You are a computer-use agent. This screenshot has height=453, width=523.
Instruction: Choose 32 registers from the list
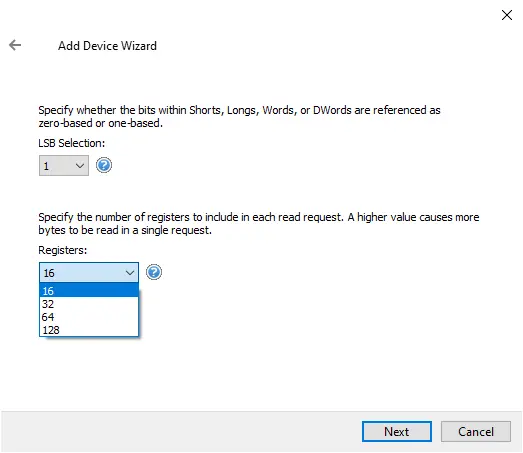click(x=89, y=304)
